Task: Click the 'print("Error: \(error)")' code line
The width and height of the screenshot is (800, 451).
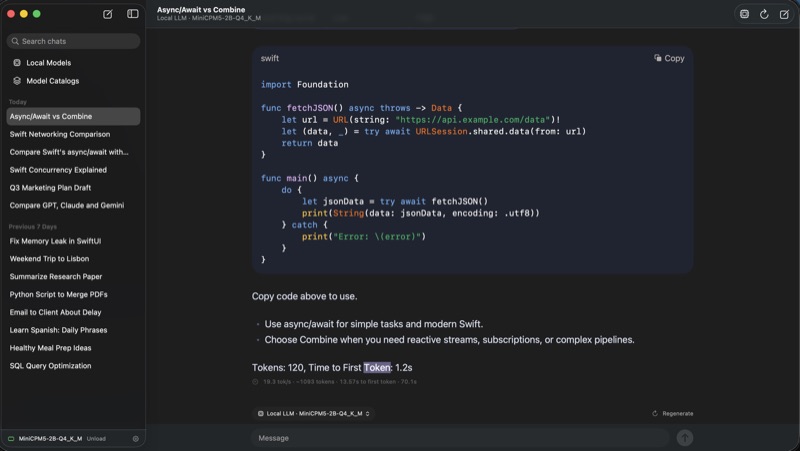Action: [364, 236]
